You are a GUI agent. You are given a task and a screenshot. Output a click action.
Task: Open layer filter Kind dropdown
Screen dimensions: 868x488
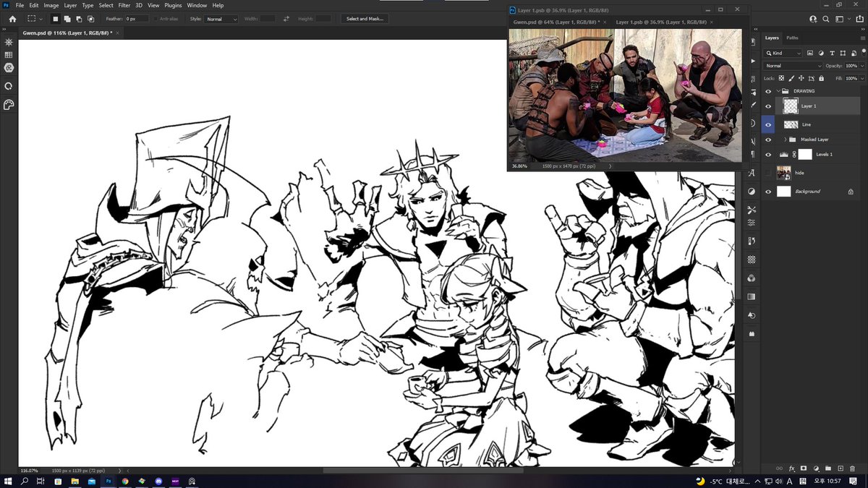pos(783,53)
